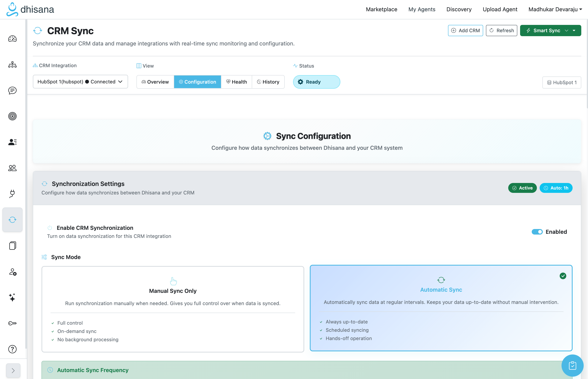Click the floating clipboard button

[x=572, y=366]
